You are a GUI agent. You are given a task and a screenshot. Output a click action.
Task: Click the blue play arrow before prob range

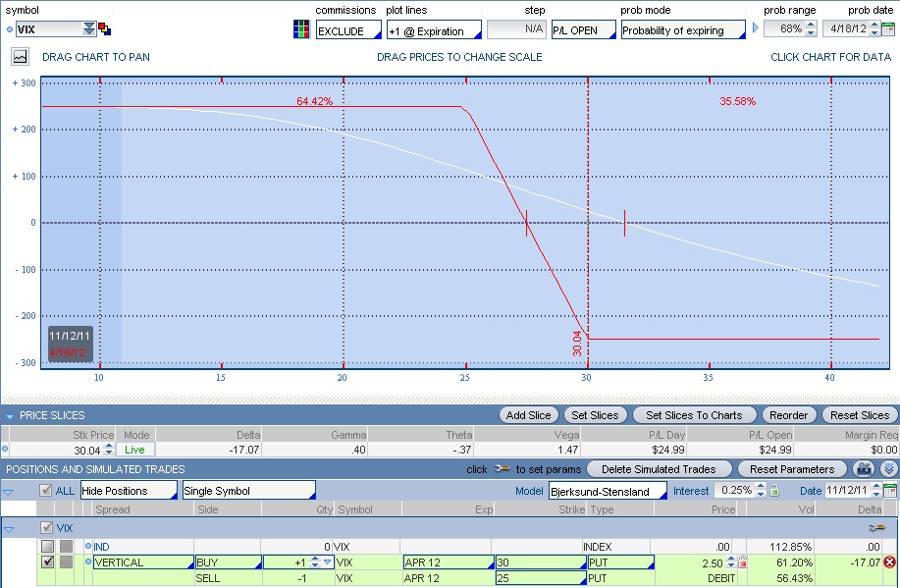(756, 27)
